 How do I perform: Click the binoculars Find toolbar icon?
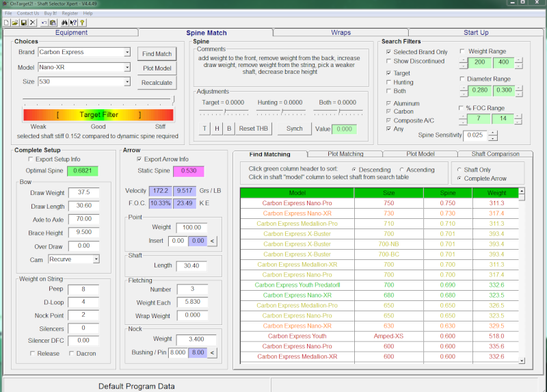click(64, 23)
